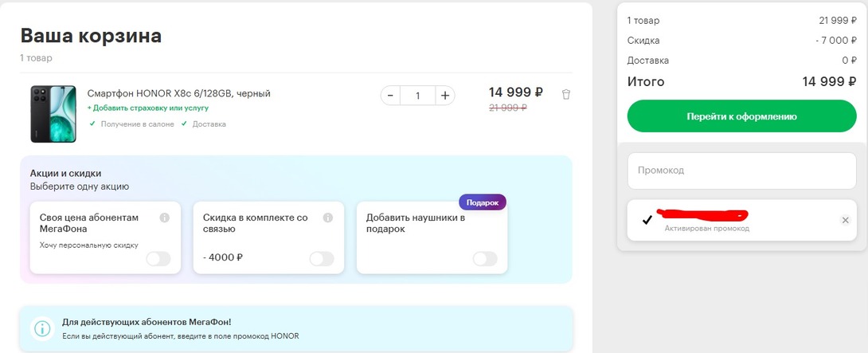Open the HONOR X8c phone thumbnail
Screen dimensions: 868x353
coord(53,114)
